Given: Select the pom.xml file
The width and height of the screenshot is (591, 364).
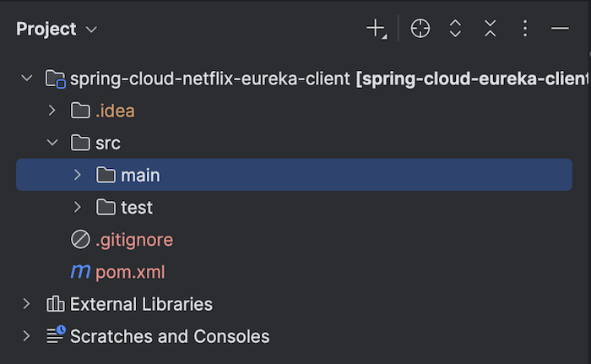Looking at the screenshot, I should coord(130,272).
